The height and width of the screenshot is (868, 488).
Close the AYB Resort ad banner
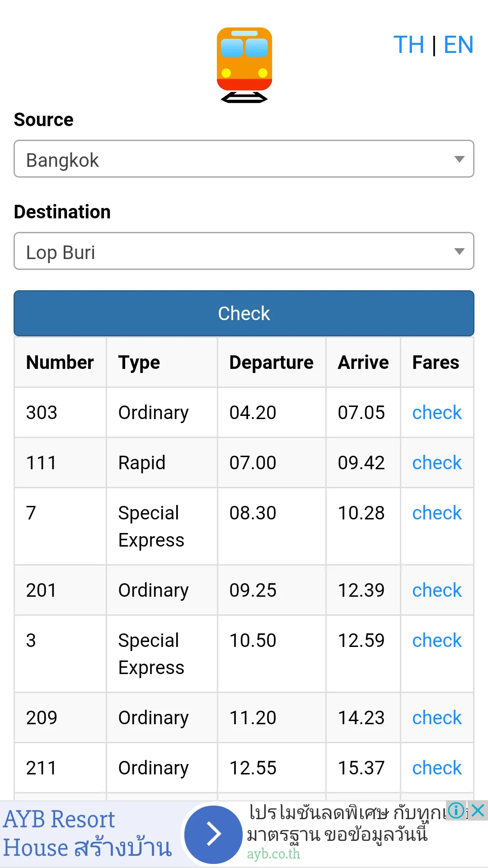pos(478,810)
